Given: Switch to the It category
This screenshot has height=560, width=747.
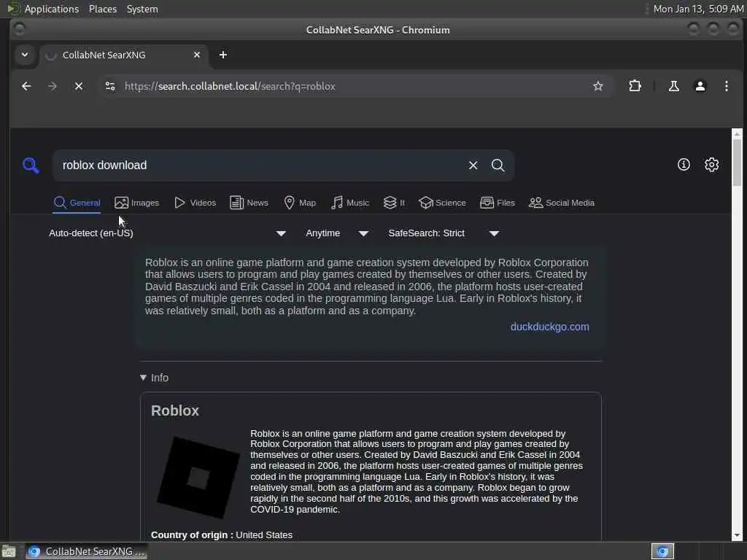Looking at the screenshot, I should (x=394, y=203).
